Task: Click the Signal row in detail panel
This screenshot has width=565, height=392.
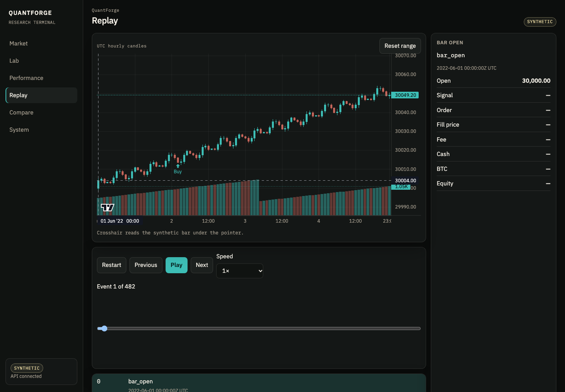Action: [494, 95]
